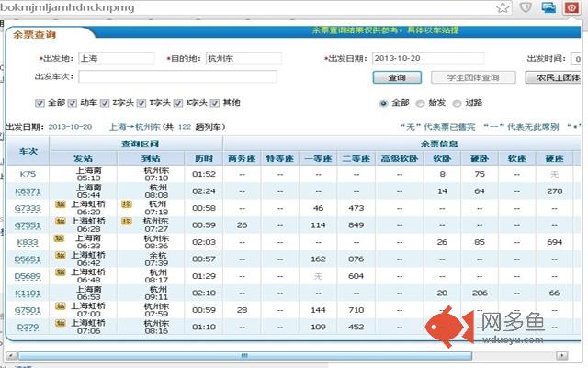Click the 学生团体查询 button
The width and height of the screenshot is (588, 368).
pos(473,77)
